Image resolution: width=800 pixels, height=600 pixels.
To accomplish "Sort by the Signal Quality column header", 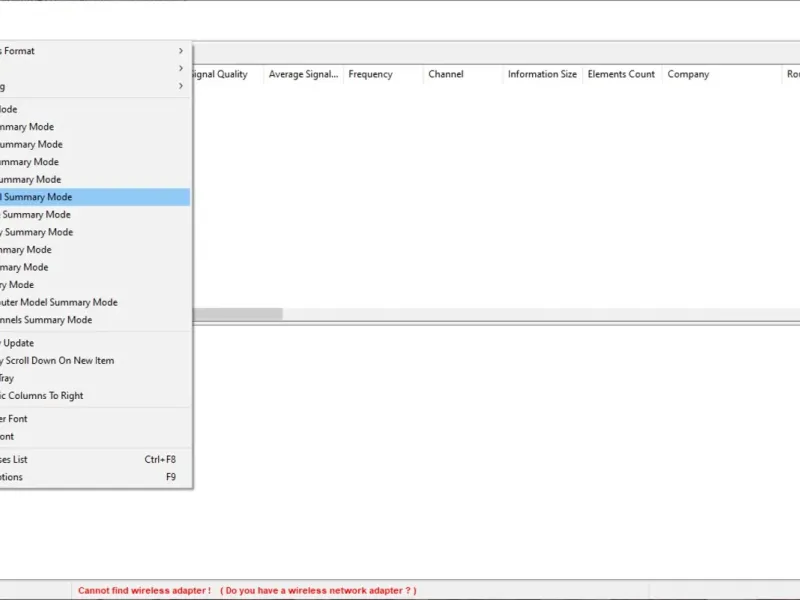I will tap(228, 74).
